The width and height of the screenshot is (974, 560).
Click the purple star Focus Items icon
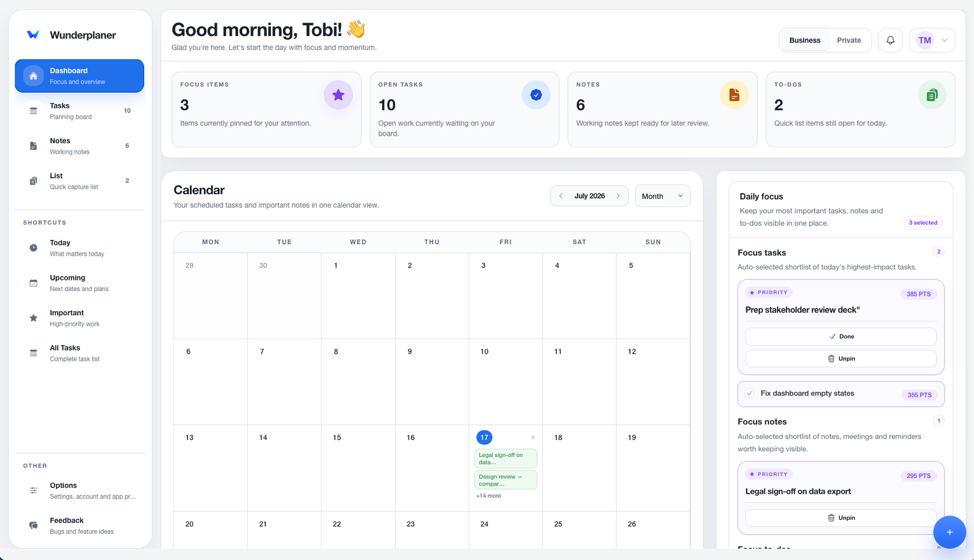[x=338, y=95]
